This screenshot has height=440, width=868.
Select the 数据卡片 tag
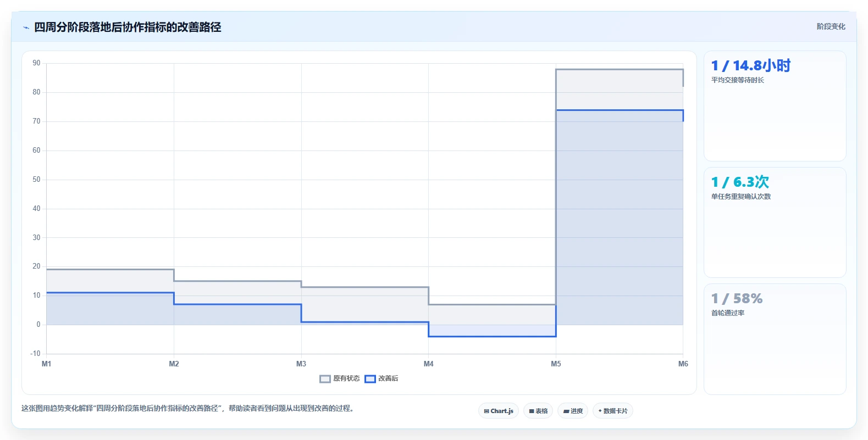tap(613, 411)
